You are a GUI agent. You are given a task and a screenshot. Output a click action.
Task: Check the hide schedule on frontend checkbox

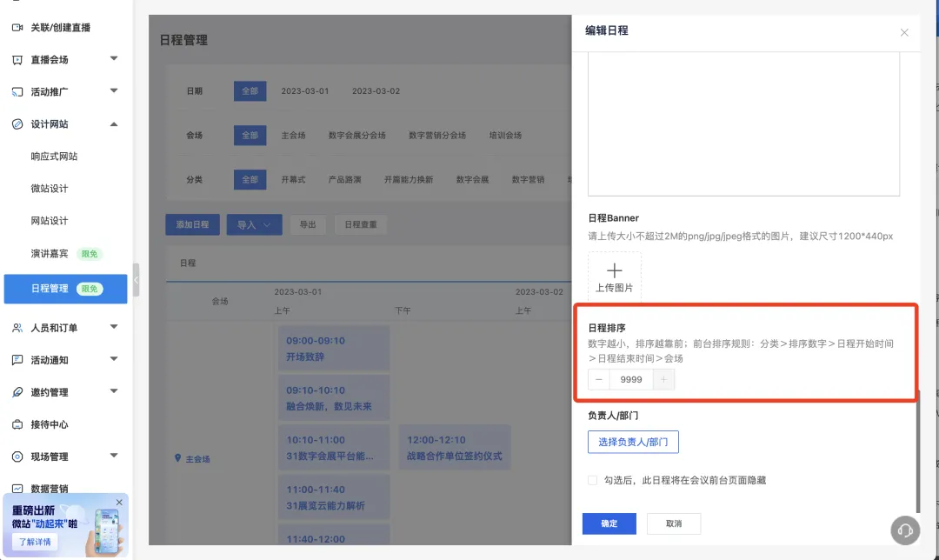593,480
